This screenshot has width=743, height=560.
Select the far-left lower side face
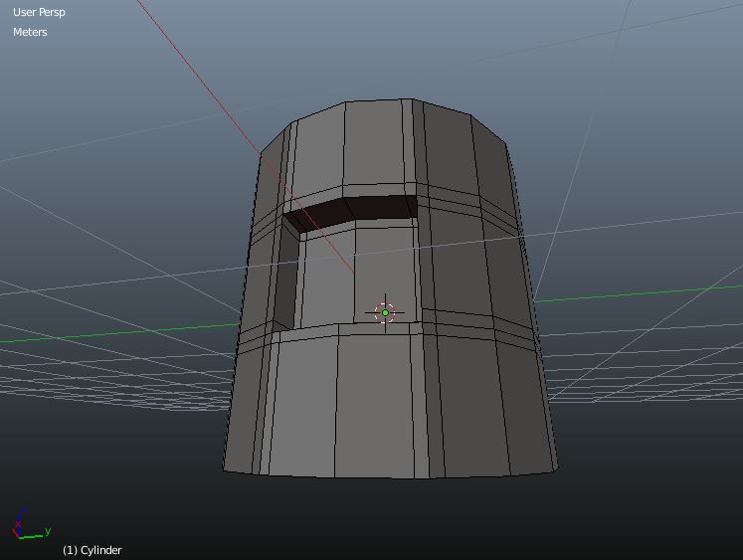click(241, 408)
